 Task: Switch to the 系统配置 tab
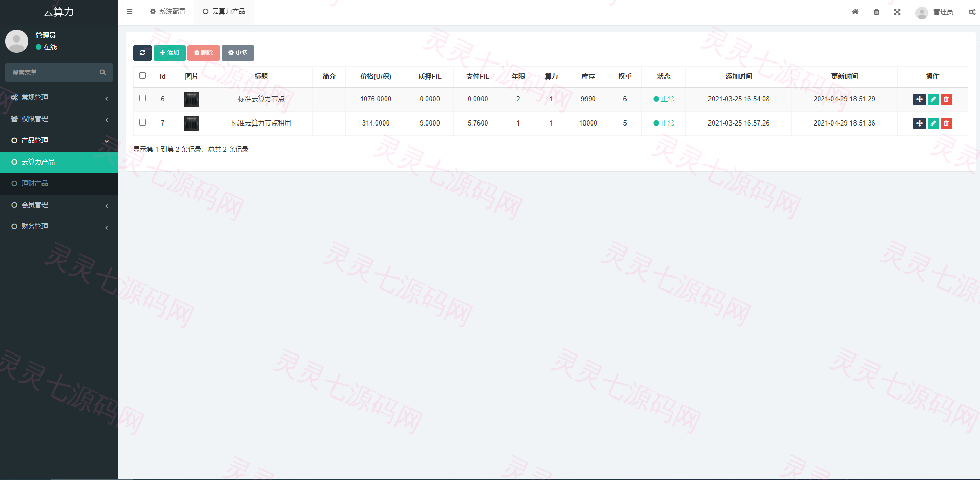[168, 11]
